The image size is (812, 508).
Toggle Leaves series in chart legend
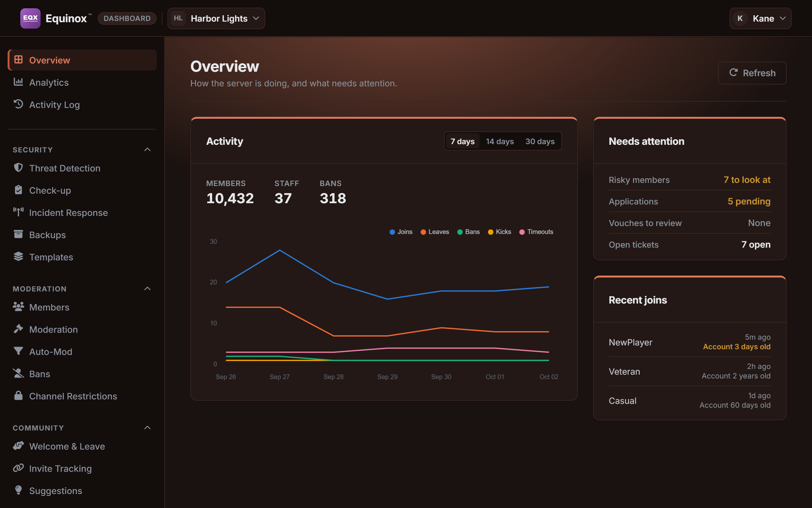[x=435, y=232]
